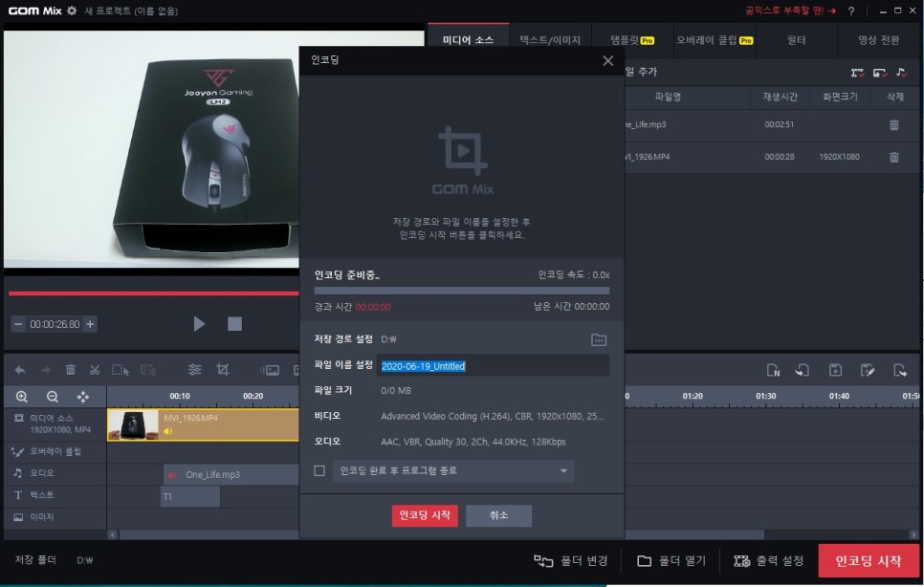Open the help question mark icon
The image size is (924, 587).
(851, 11)
